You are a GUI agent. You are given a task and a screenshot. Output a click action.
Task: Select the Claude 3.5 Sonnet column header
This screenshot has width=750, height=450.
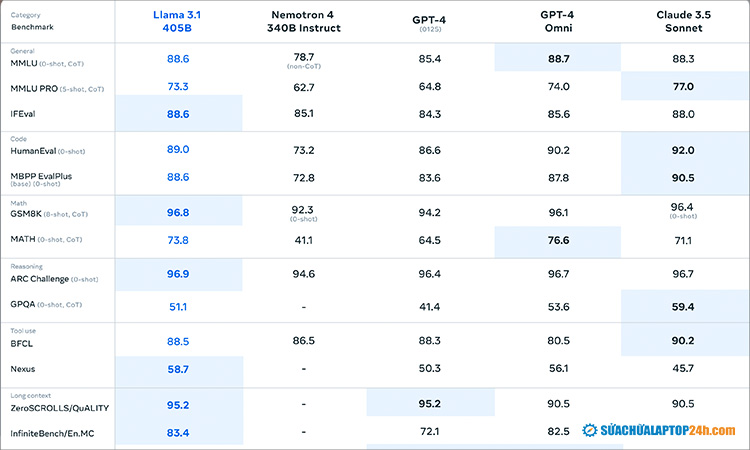click(x=684, y=23)
